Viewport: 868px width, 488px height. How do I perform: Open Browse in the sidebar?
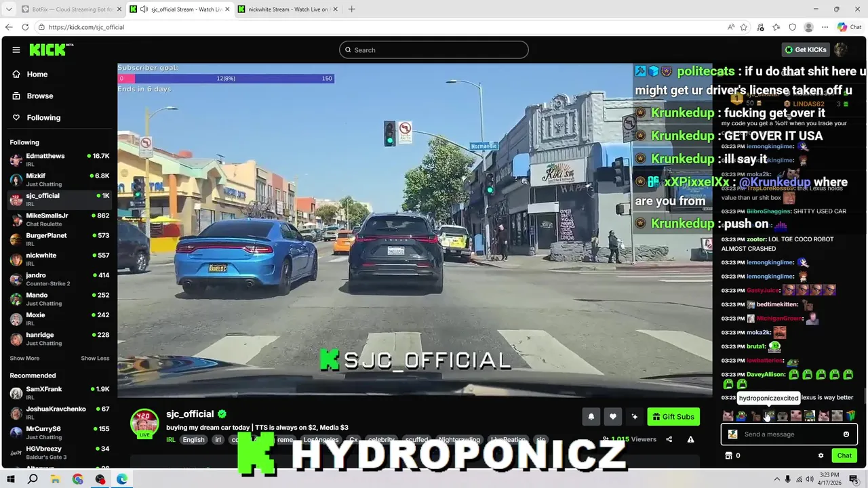click(x=39, y=96)
